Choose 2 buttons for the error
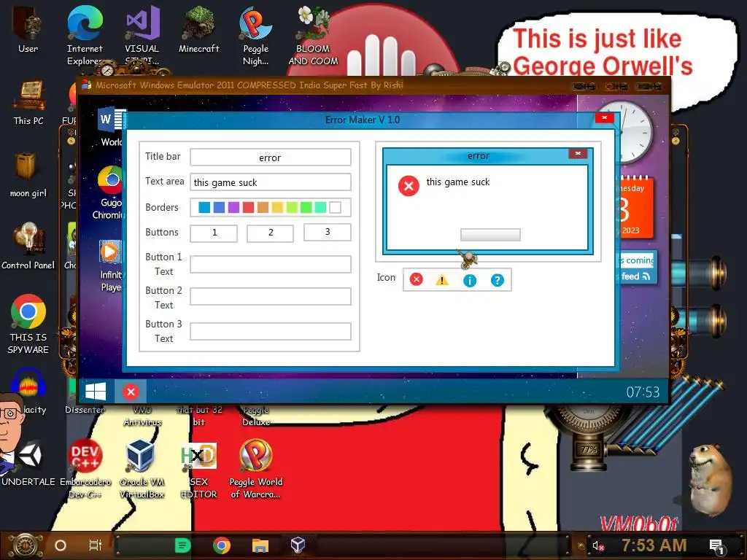 tap(270, 233)
